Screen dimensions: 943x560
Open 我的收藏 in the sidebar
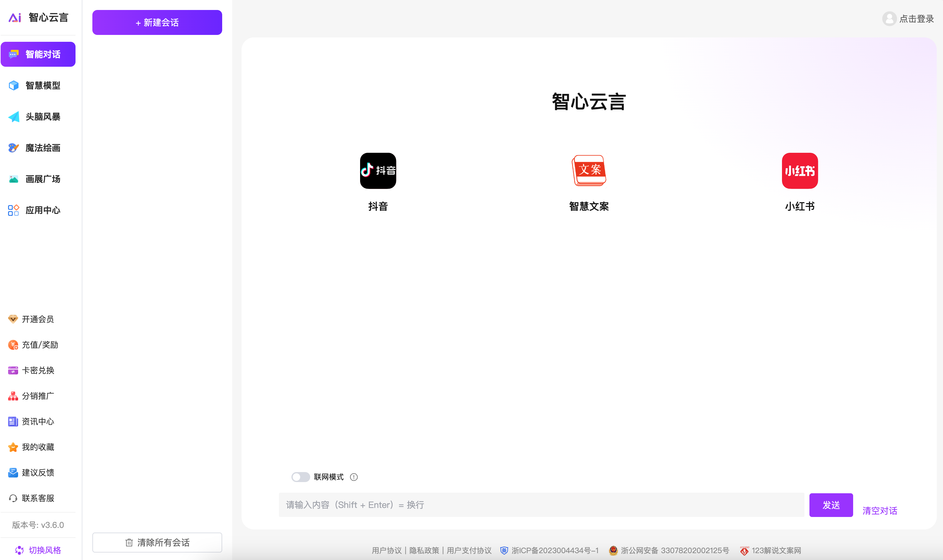coord(38,447)
